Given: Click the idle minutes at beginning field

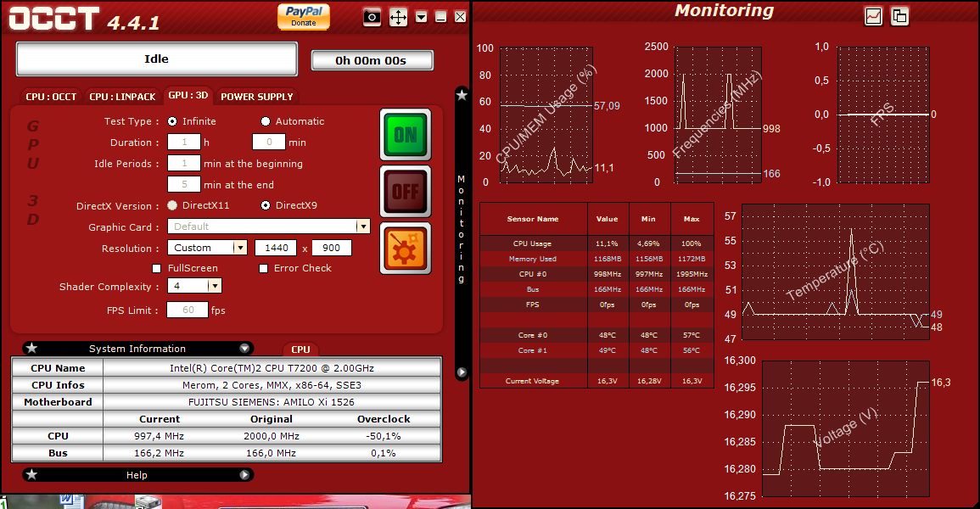Looking at the screenshot, I should [x=184, y=164].
